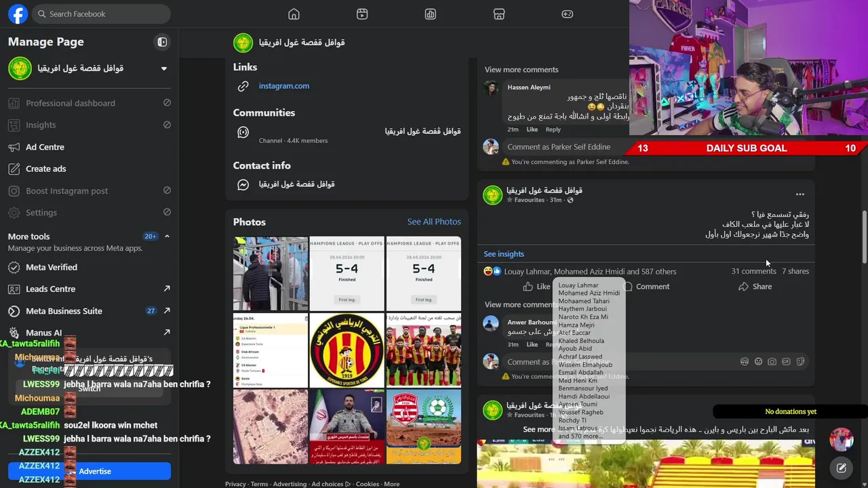Click the Messenger icon under Contact info
The height and width of the screenshot is (488, 868).
click(243, 184)
